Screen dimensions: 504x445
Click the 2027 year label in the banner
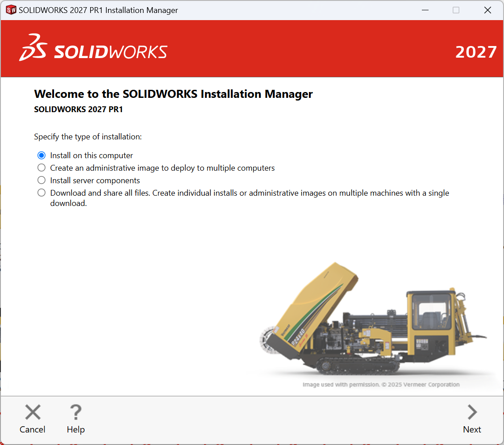(476, 52)
